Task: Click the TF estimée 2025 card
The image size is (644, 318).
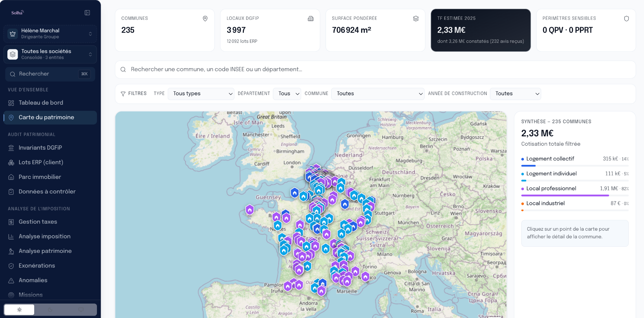Action: pyautogui.click(x=481, y=30)
